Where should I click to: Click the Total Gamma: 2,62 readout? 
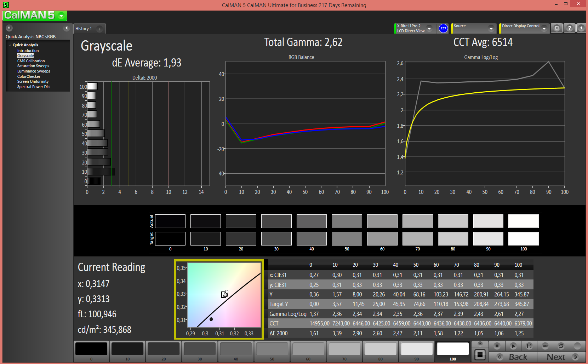pyautogui.click(x=303, y=42)
